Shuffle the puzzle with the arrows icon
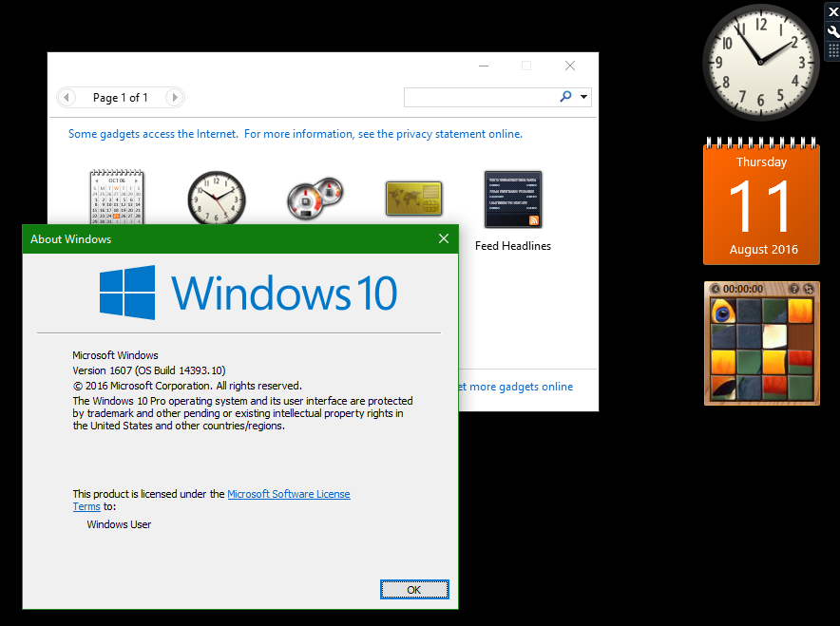Screen dimensions: 840x626 coord(809,289)
